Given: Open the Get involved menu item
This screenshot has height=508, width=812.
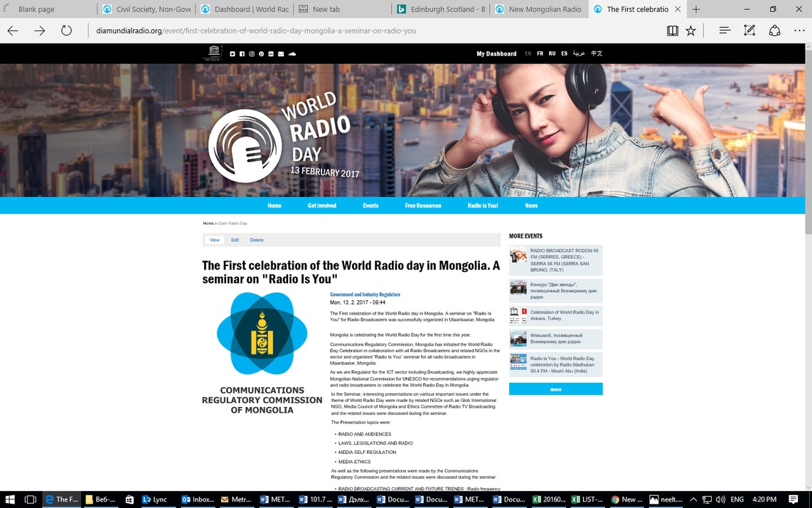Looking at the screenshot, I should point(322,206).
